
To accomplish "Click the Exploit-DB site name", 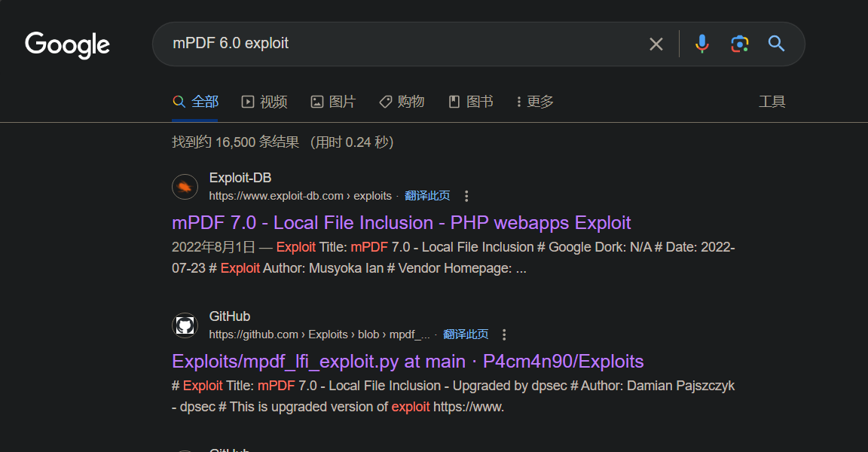I will [x=240, y=178].
